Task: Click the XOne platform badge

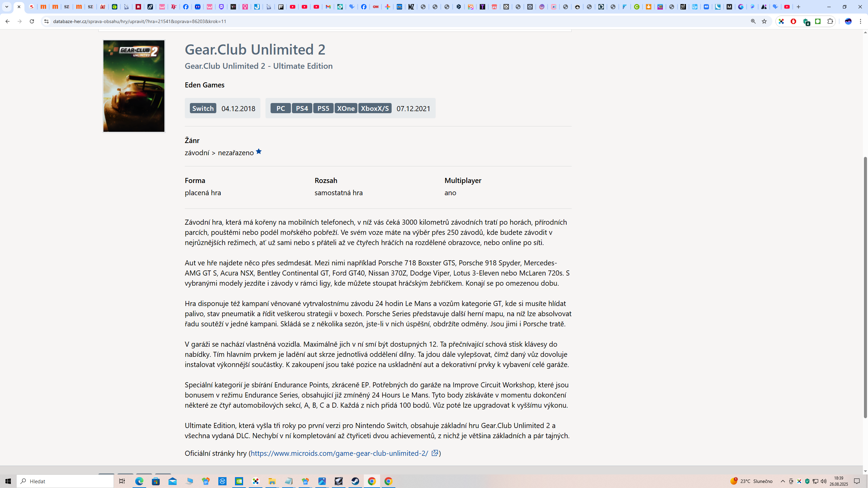Action: (346, 108)
